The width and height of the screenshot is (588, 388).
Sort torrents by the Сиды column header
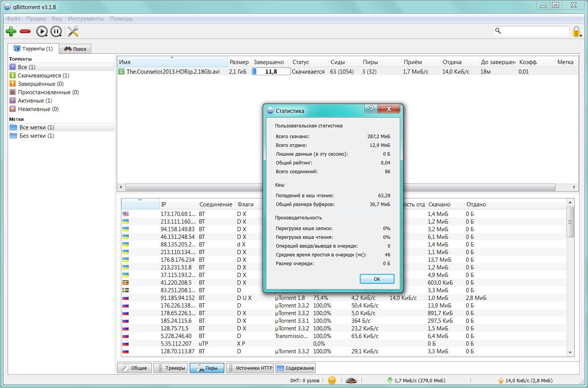(x=345, y=62)
